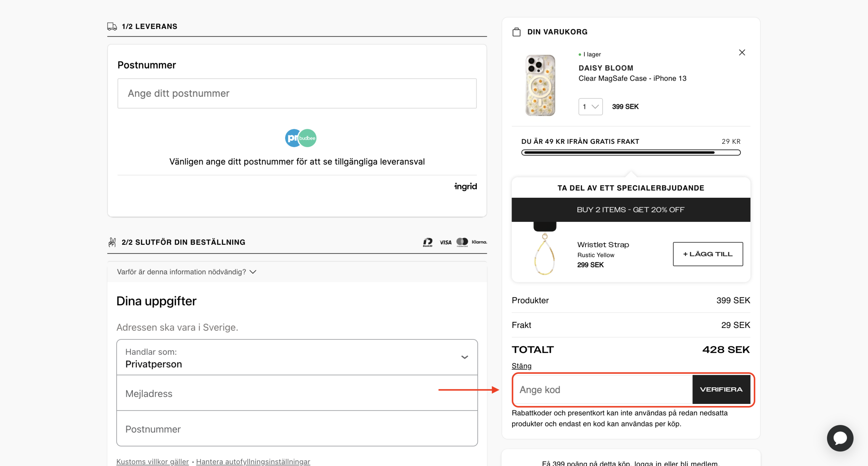
Task: Click the Klarna payment logo
Action: pyautogui.click(x=479, y=242)
